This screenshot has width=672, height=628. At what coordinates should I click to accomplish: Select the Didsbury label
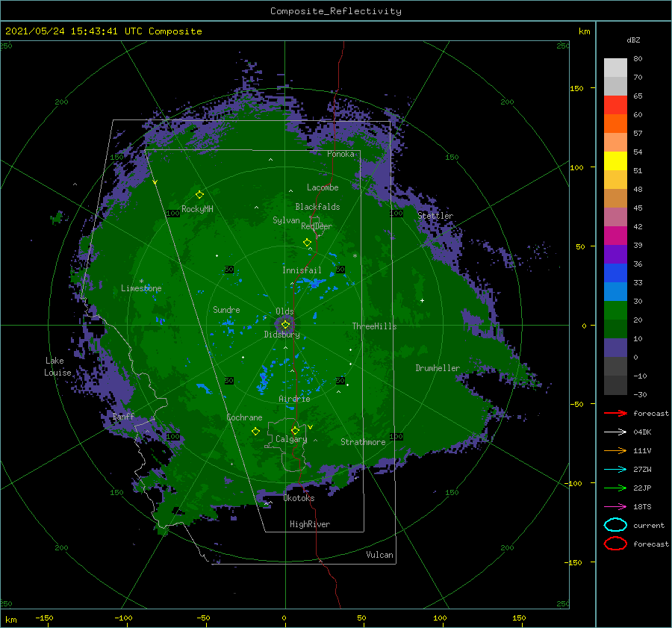pyautogui.click(x=281, y=335)
